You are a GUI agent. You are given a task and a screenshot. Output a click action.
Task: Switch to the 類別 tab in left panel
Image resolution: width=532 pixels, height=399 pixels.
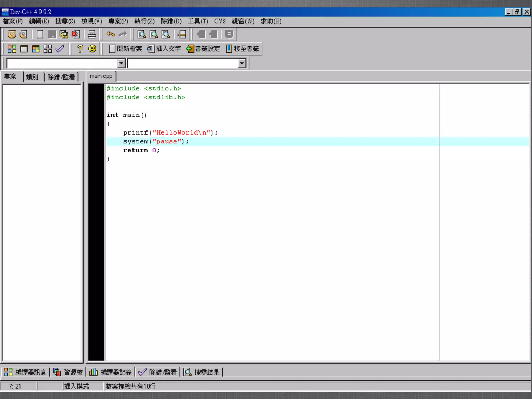[x=32, y=77]
